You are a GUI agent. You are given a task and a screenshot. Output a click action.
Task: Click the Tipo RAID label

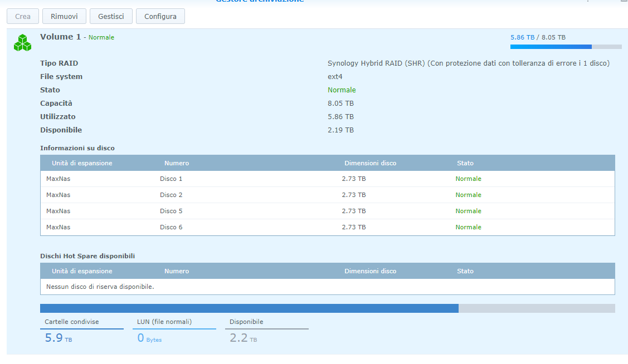[x=59, y=63]
